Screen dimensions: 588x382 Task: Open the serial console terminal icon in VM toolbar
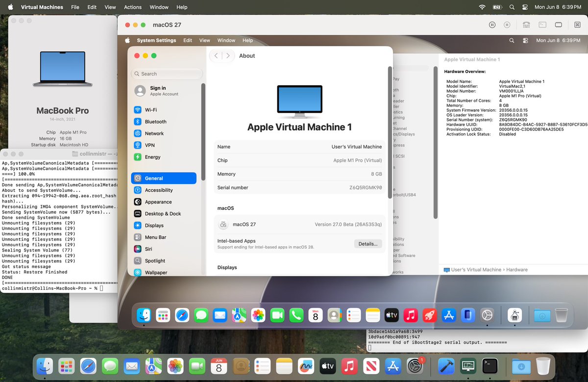542,25
